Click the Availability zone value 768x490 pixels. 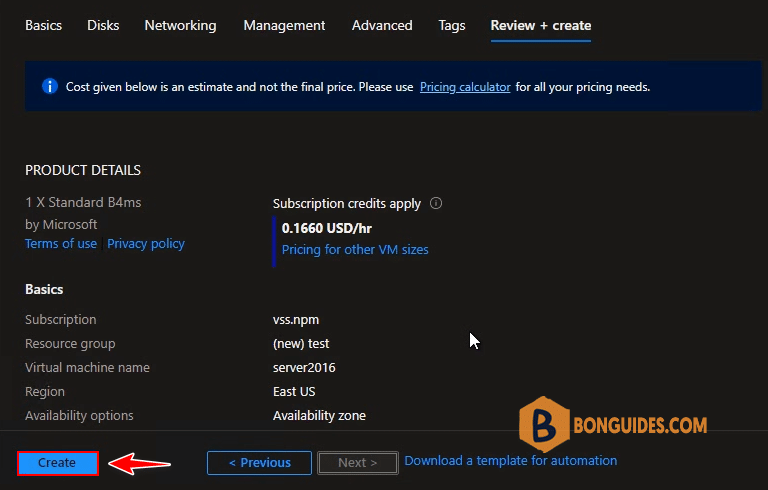(319, 416)
